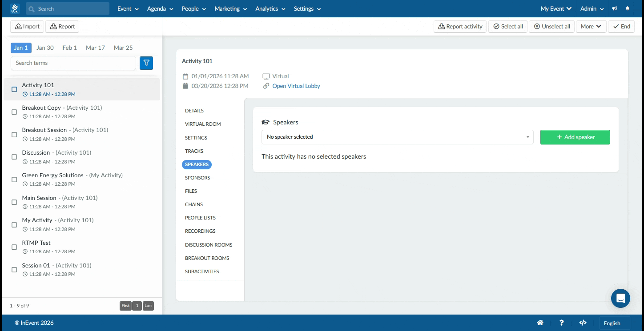Open the People dropdown menu
644x331 pixels.
click(194, 8)
